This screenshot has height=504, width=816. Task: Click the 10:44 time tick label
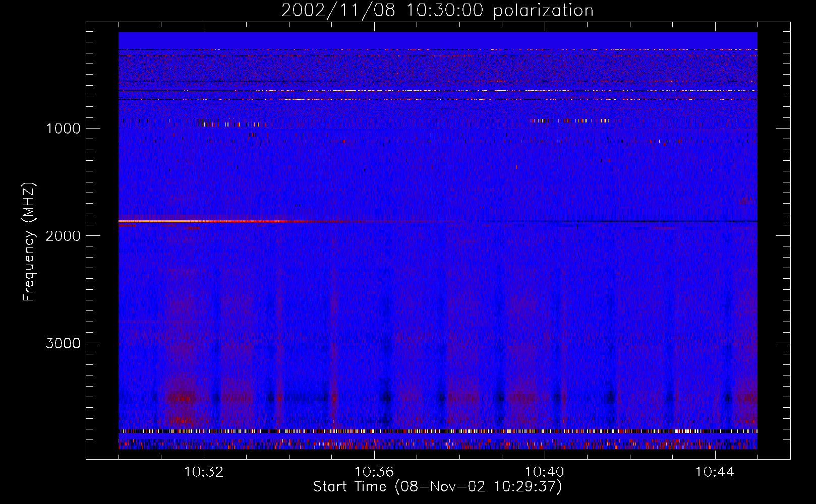pos(715,472)
